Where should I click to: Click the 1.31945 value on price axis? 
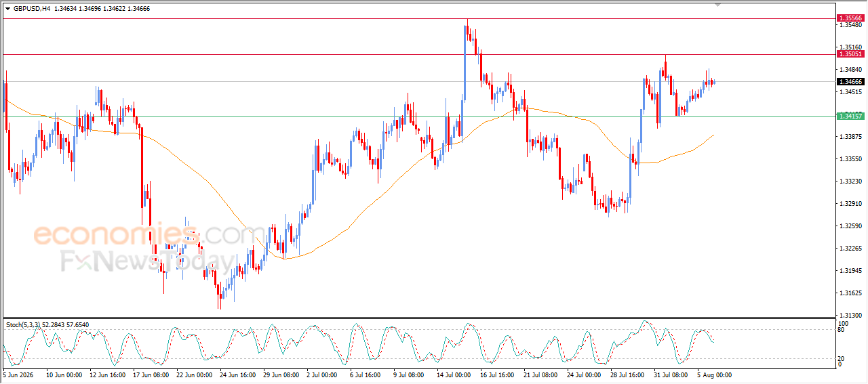click(850, 271)
